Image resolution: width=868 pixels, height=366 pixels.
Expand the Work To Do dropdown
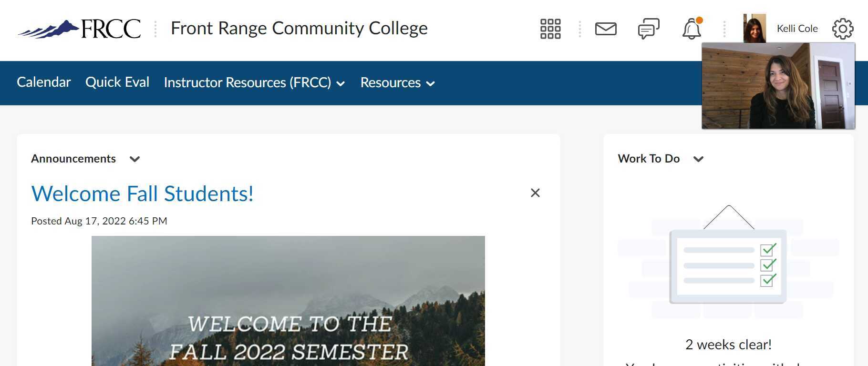(x=699, y=159)
